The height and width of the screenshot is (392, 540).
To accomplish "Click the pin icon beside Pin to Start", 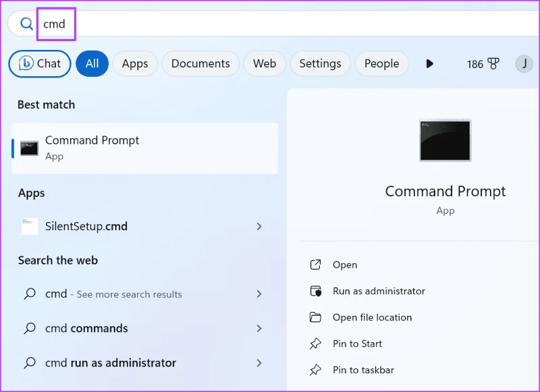I will tap(315, 343).
